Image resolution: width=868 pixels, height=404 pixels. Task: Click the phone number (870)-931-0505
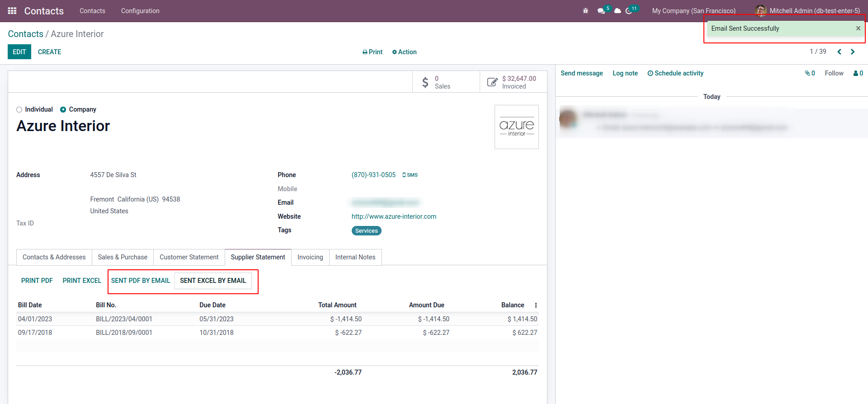point(373,175)
